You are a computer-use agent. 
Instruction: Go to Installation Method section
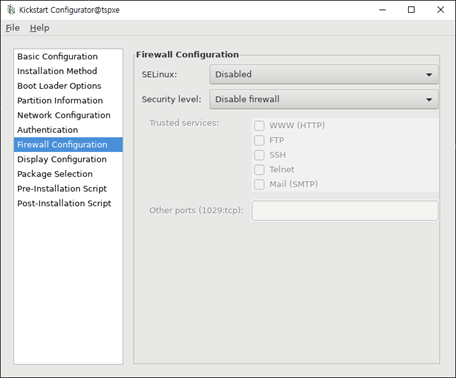coord(68,71)
